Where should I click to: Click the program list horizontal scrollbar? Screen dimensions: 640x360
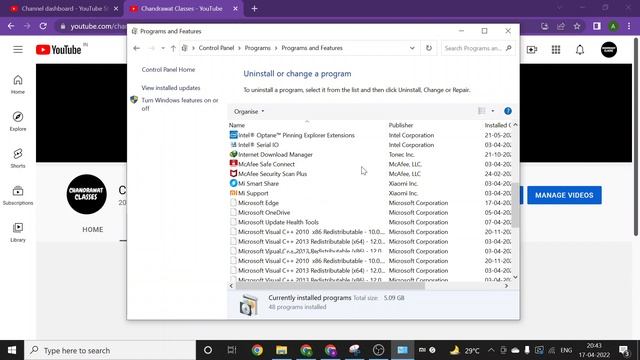tap(330, 286)
